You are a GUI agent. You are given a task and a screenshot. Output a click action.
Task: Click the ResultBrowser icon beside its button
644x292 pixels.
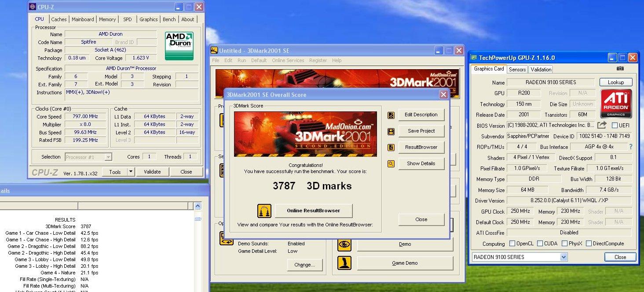(391, 148)
